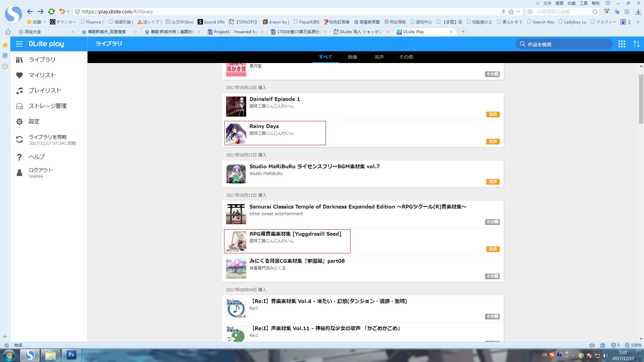The image size is (644, 362).
Task: Select the 音声 filter tab
Action: [x=379, y=57]
